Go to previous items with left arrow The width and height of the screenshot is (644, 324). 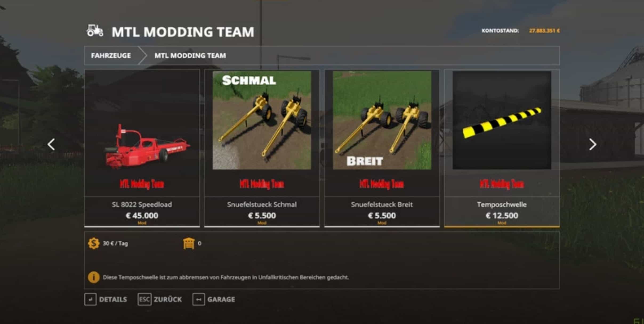coord(51,145)
